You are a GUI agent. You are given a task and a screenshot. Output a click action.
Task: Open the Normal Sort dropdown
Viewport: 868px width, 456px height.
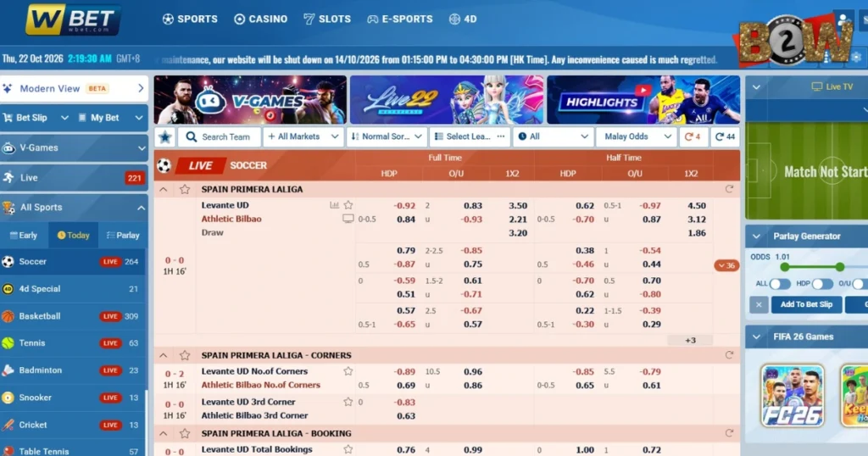coord(387,136)
